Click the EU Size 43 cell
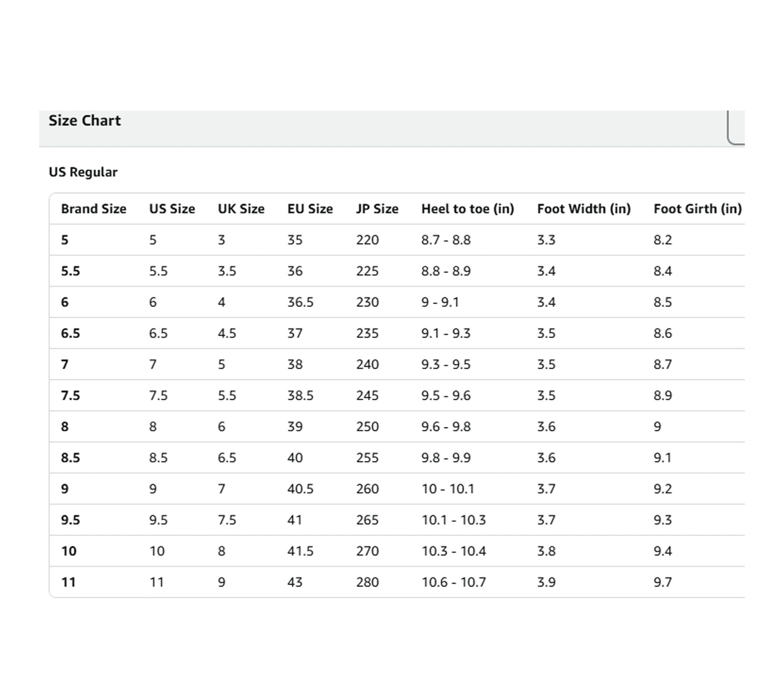Image resolution: width=784 pixels, height=697 pixels. click(x=295, y=582)
